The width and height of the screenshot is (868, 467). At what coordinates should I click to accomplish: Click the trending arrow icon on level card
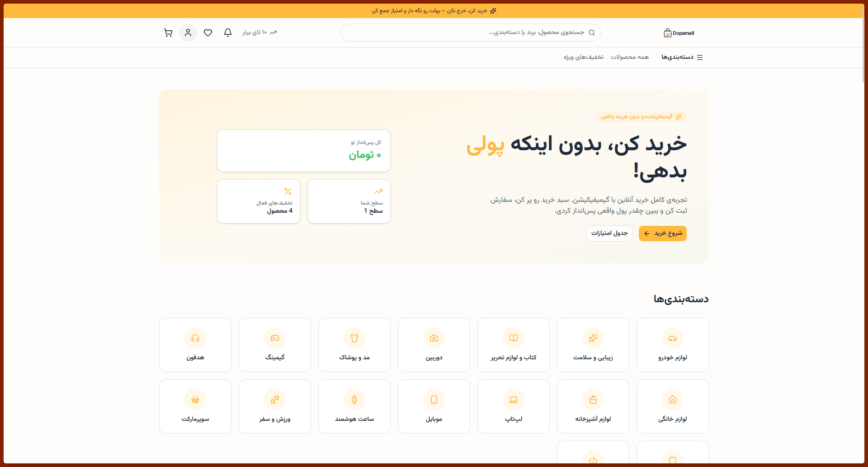(378, 191)
